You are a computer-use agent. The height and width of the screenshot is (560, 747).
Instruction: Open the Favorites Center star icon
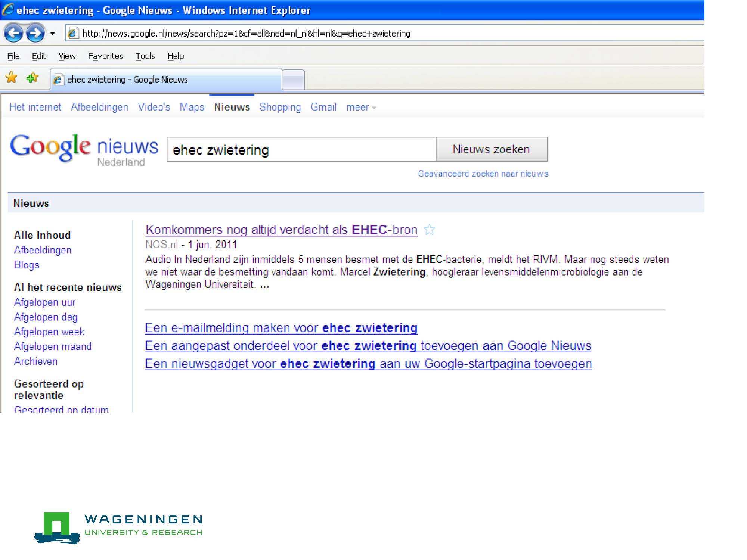(12, 77)
